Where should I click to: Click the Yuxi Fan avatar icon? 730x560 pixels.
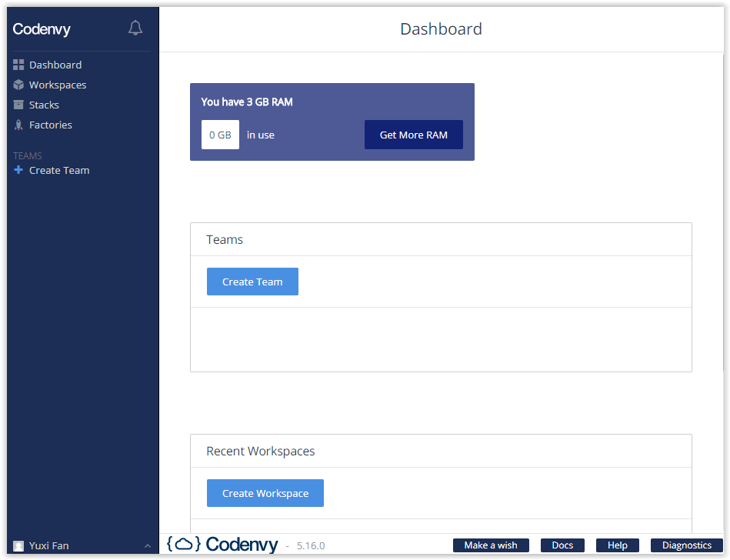click(18, 545)
